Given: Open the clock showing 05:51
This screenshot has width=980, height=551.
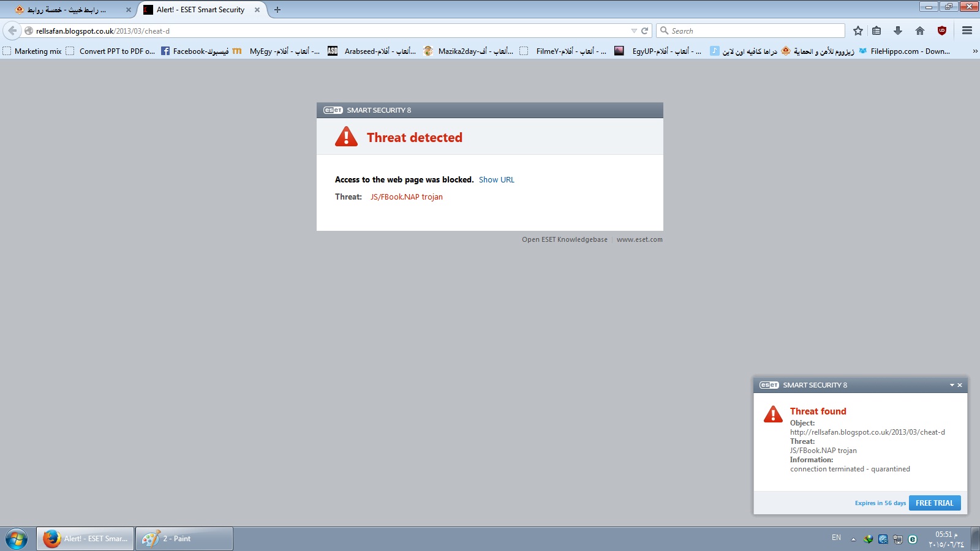Looking at the screenshot, I should 946,539.
